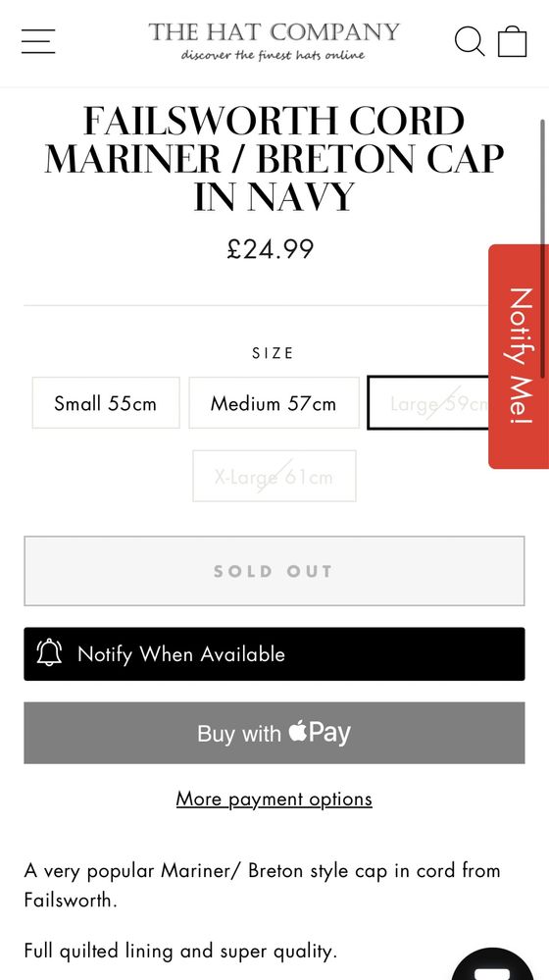Click Buy with Apple Pay
The width and height of the screenshot is (549, 980).
tap(274, 733)
